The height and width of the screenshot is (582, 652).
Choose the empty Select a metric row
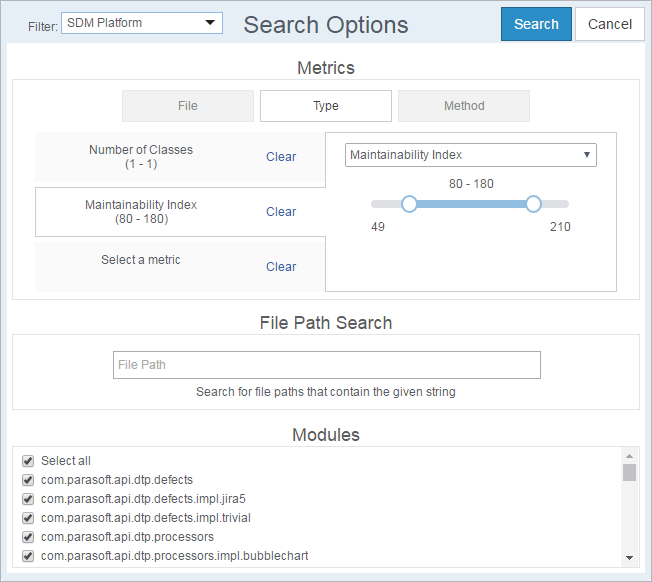pos(180,267)
